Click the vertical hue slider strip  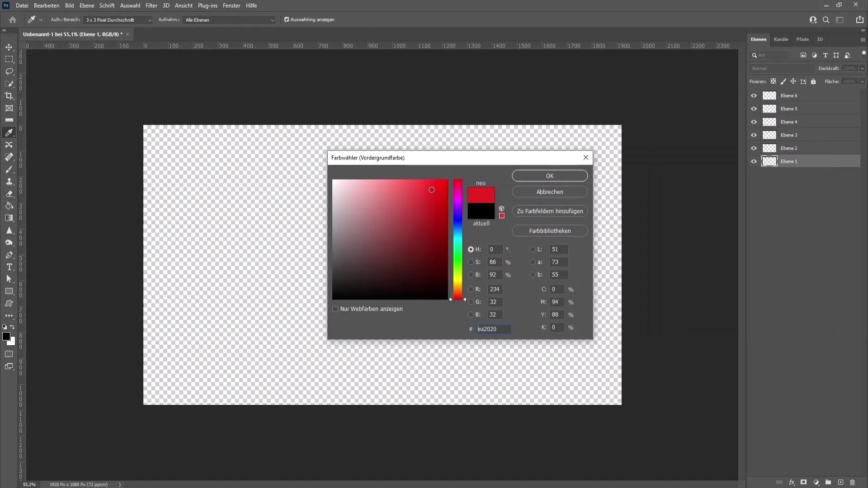(x=458, y=239)
